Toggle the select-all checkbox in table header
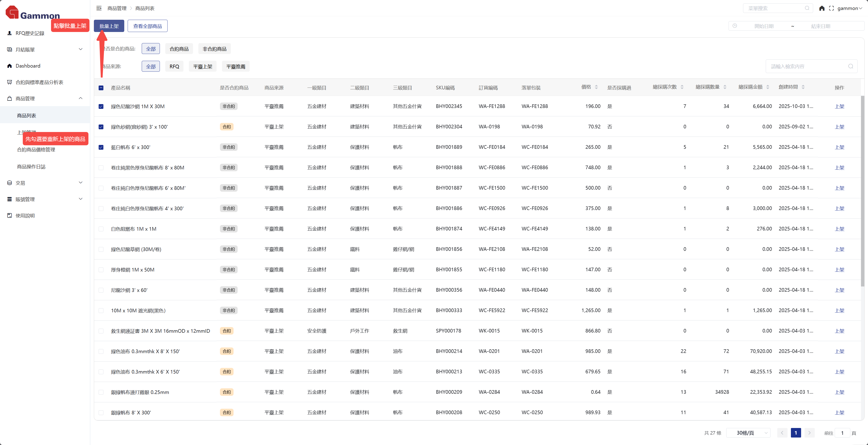 click(x=101, y=88)
